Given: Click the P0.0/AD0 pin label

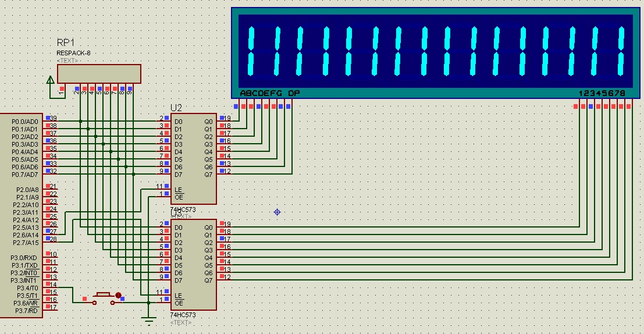Looking at the screenshot, I should (24, 122).
